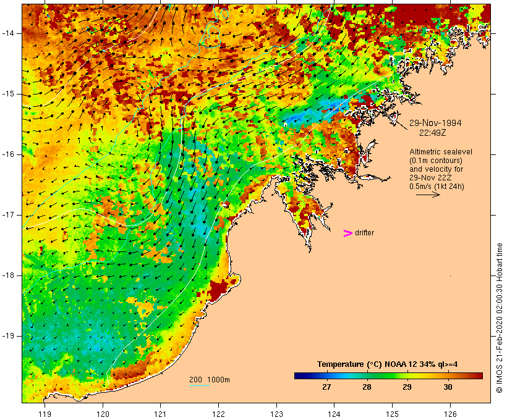Click the '30' colorbar tick label

[448, 387]
